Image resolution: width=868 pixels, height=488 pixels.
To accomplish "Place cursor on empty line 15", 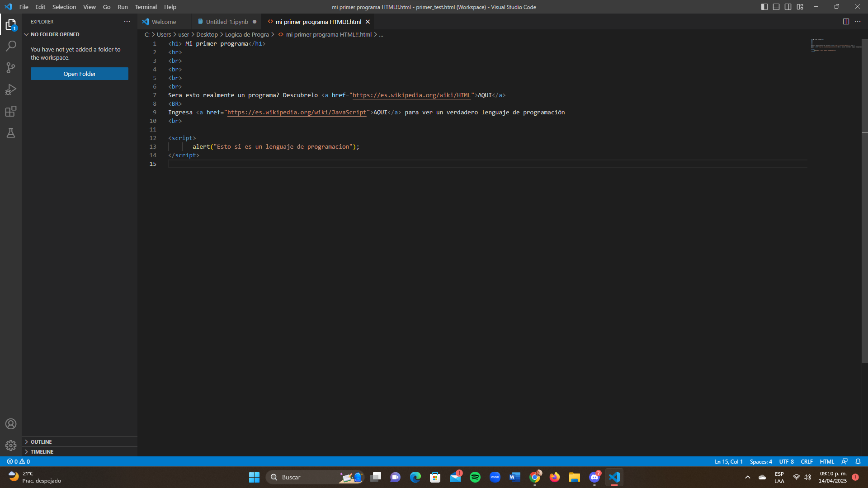I will coord(487,164).
